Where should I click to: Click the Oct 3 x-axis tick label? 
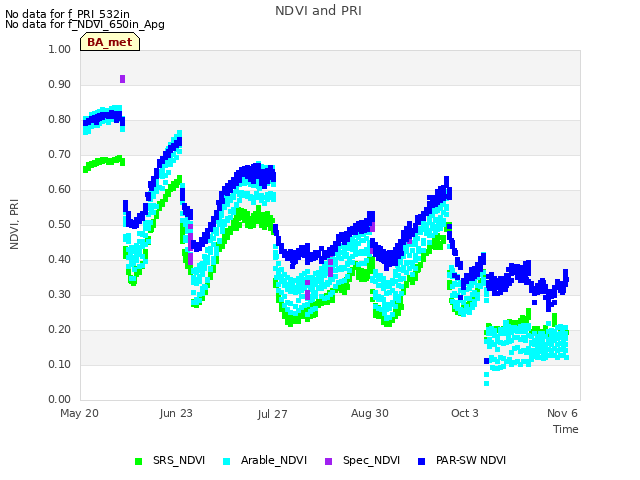point(464,413)
